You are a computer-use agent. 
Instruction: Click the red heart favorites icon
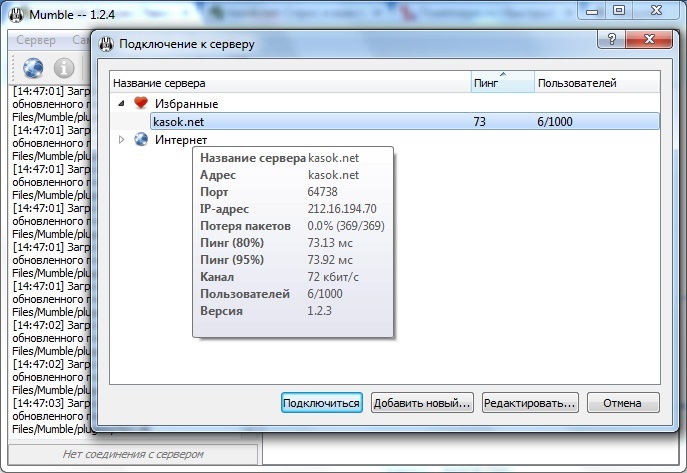141,103
